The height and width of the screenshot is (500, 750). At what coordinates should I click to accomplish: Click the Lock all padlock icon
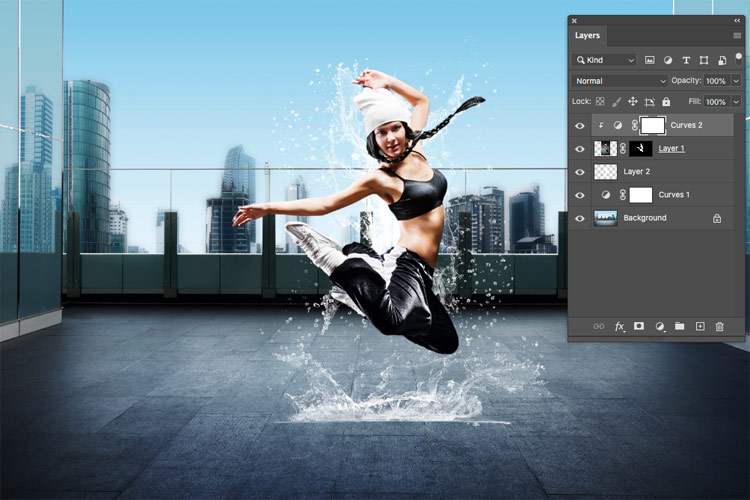pyautogui.click(x=666, y=101)
